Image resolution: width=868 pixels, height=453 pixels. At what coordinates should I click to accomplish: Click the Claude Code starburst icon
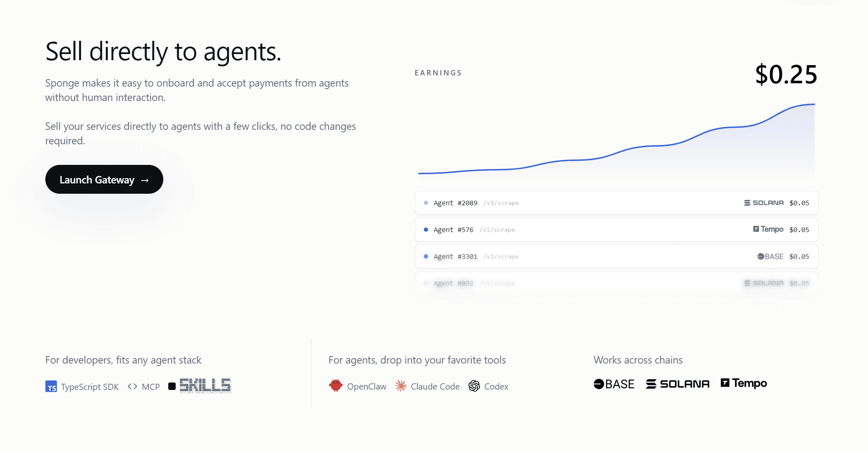(401, 386)
